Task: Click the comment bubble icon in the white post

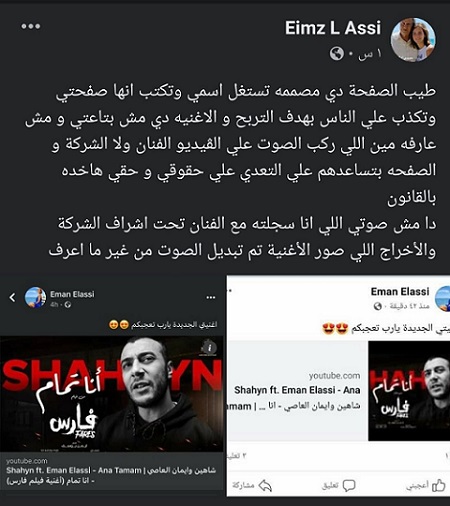Action: pyautogui.click(x=349, y=486)
